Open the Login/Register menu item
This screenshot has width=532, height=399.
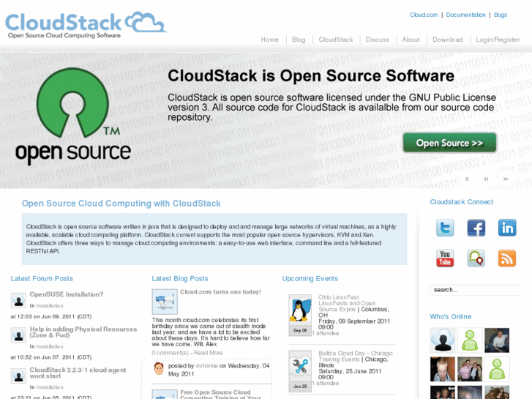pos(498,40)
